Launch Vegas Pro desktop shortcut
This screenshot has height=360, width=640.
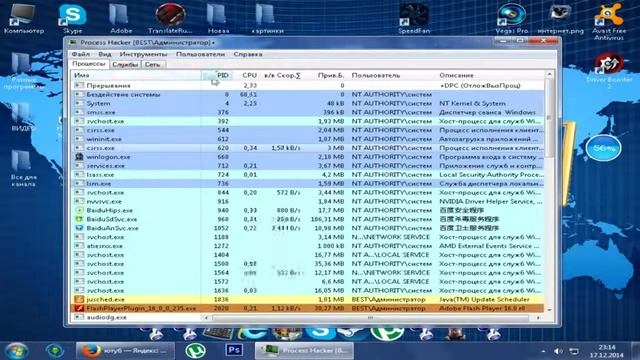point(511,19)
